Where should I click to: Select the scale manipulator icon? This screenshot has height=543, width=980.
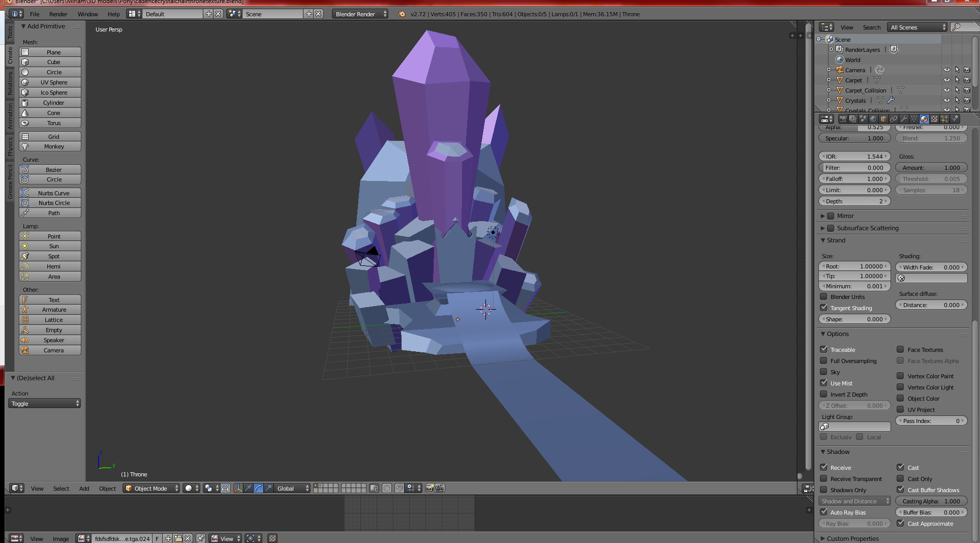point(268,488)
